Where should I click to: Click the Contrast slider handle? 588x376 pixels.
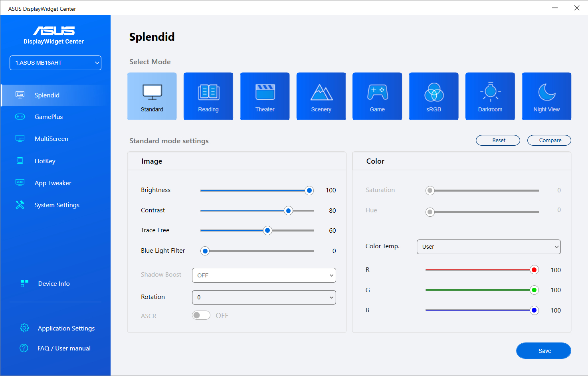[288, 210]
